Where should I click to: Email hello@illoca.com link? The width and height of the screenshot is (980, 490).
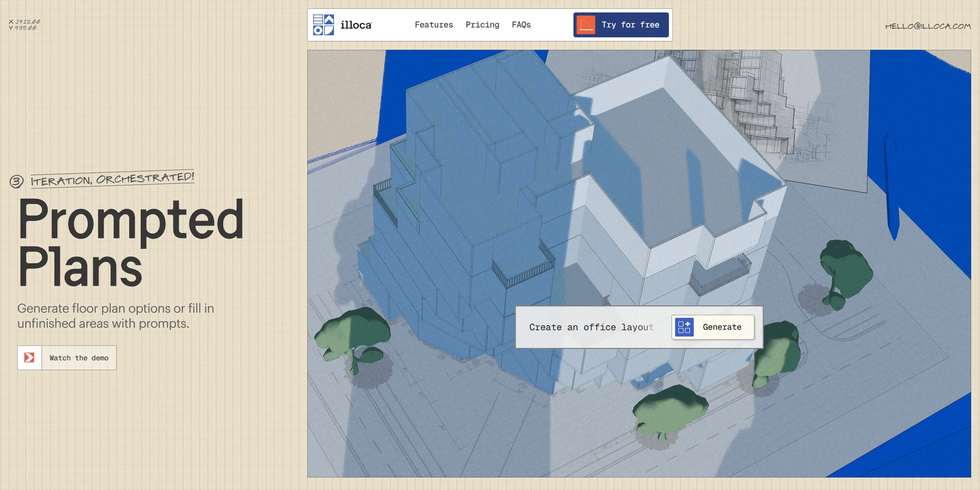927,26
